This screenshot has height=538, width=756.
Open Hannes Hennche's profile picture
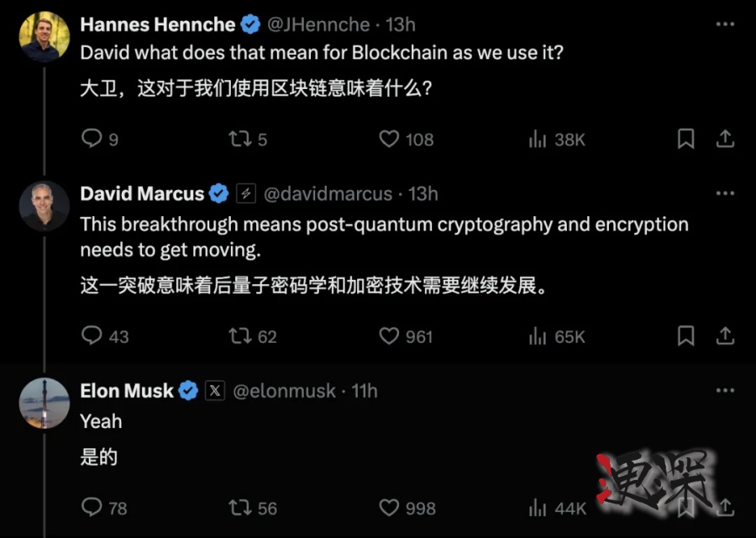click(x=45, y=37)
